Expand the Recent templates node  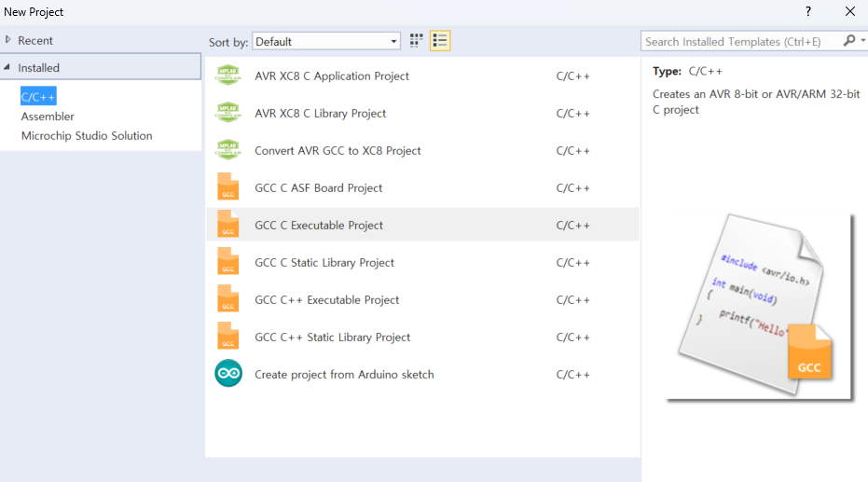[7, 40]
